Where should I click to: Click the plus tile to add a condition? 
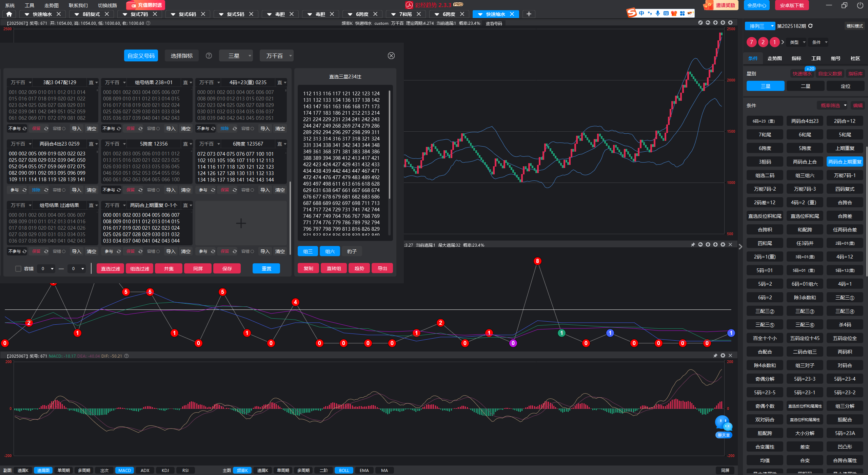coord(241,223)
